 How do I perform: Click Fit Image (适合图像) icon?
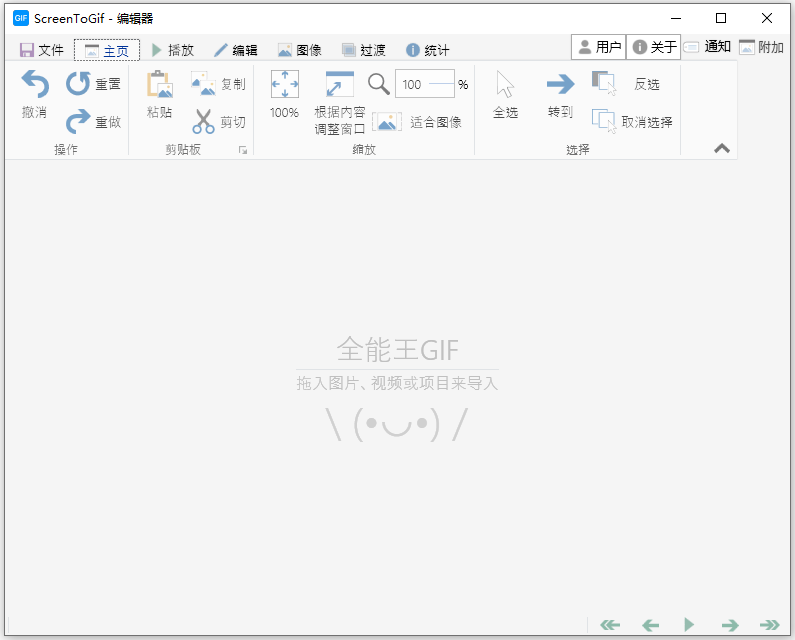pyautogui.click(x=387, y=122)
